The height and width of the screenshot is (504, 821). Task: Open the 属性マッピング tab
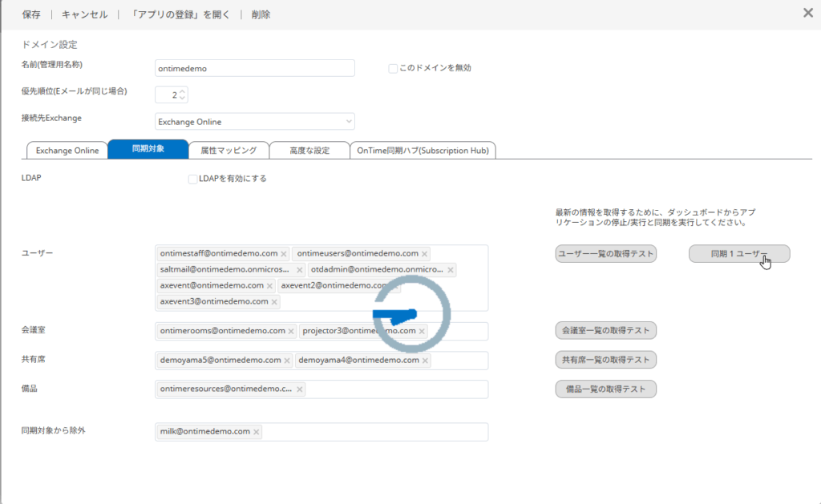[x=229, y=150]
